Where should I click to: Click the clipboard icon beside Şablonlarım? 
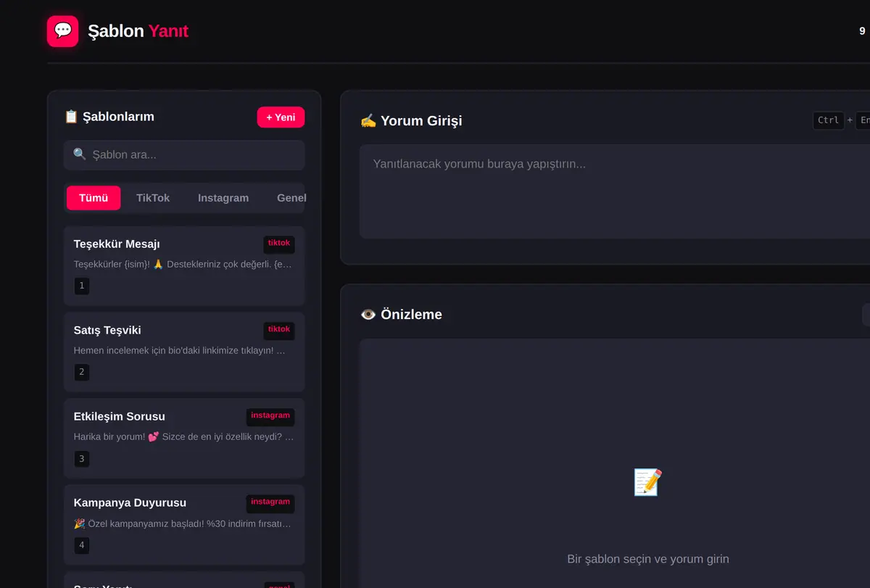71,117
